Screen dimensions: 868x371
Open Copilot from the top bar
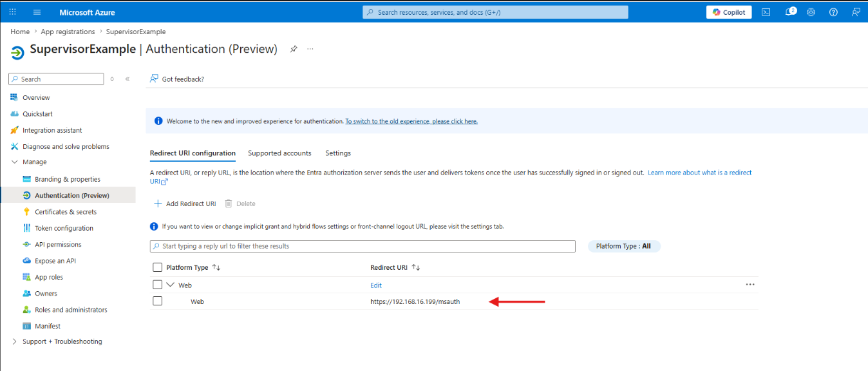point(728,12)
